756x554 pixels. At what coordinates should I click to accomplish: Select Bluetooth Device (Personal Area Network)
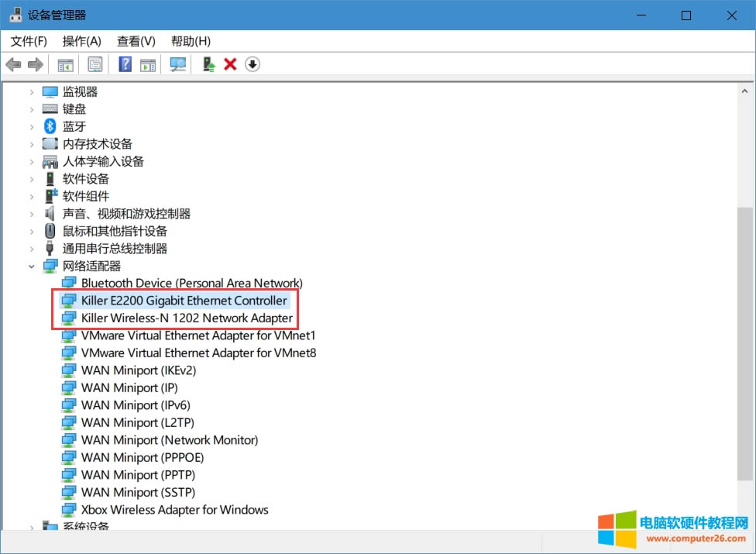tap(192, 283)
